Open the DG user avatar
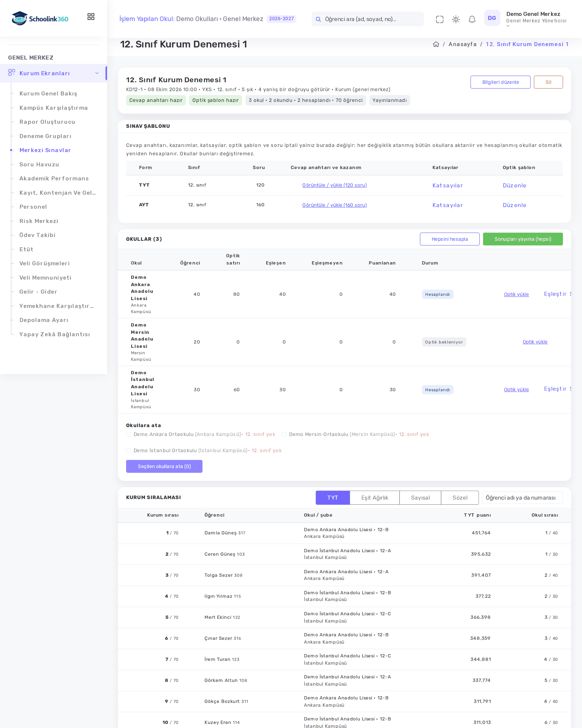This screenshot has height=728, width=582. (x=492, y=18)
